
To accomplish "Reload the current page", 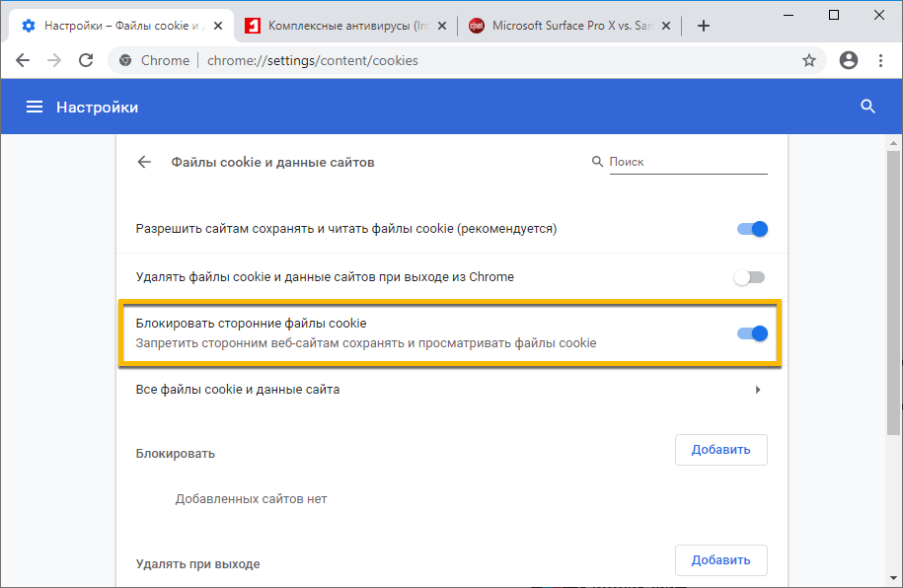I will [85, 60].
